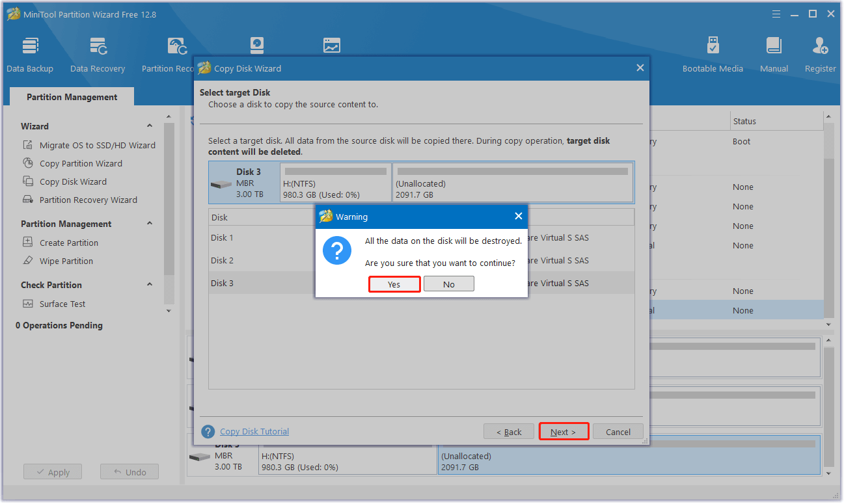Select Create Partition entry
The width and height of the screenshot is (844, 504).
point(69,243)
